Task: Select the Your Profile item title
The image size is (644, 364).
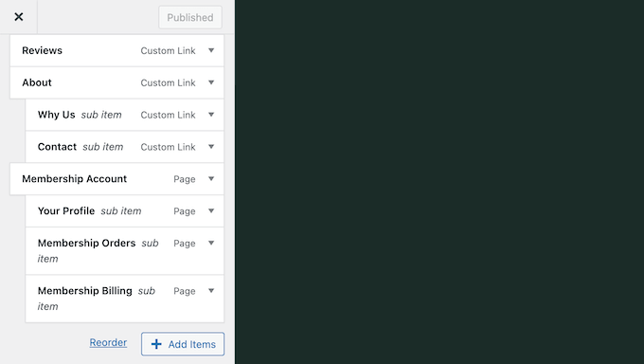Action: click(x=66, y=210)
